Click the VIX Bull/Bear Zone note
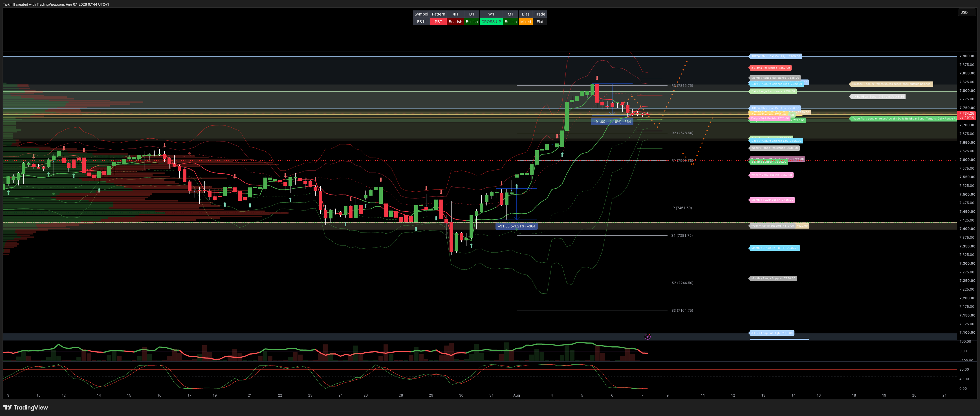Viewport: 980px width, 416px height. coord(877,97)
